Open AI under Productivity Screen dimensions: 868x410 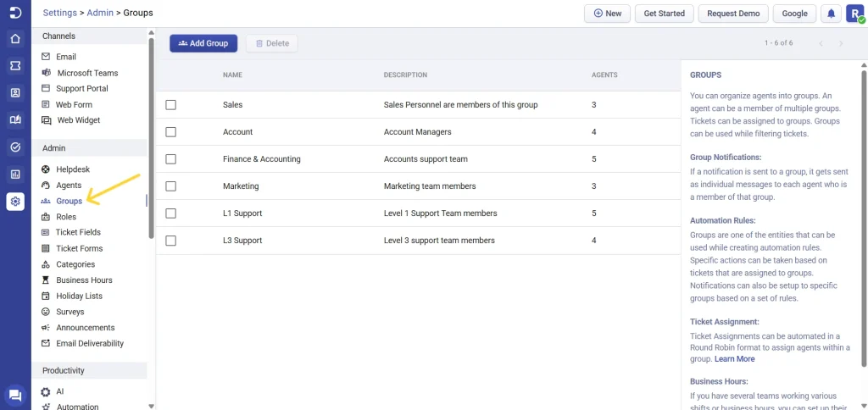click(x=60, y=391)
